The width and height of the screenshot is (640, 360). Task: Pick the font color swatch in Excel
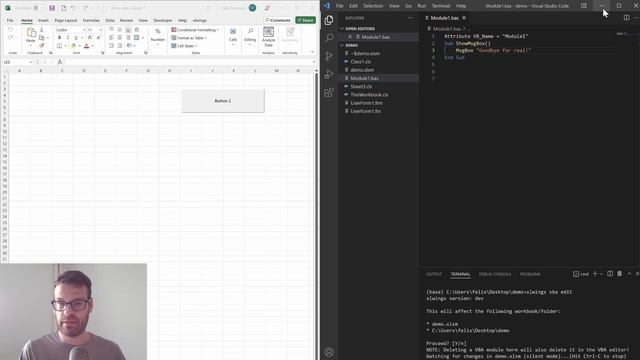pos(87,46)
